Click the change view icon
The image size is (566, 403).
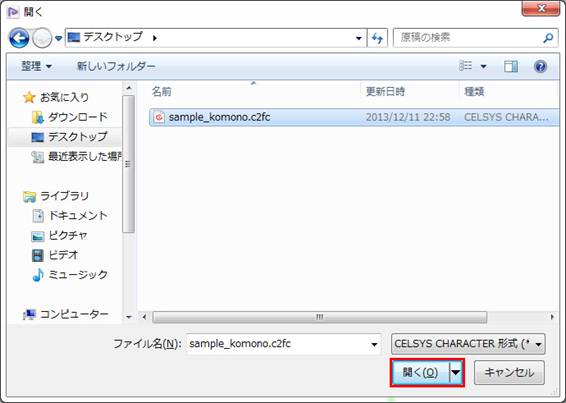(465, 66)
